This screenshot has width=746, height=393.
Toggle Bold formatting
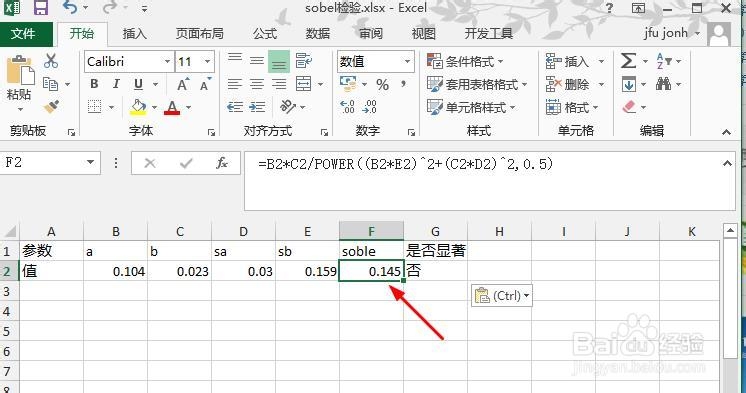tap(94, 84)
